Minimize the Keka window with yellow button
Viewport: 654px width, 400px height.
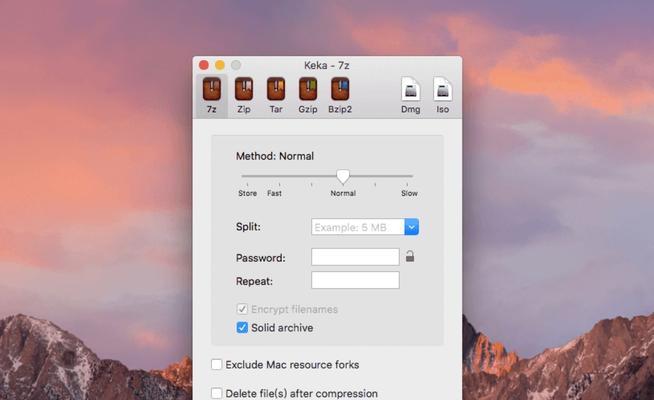pos(220,65)
